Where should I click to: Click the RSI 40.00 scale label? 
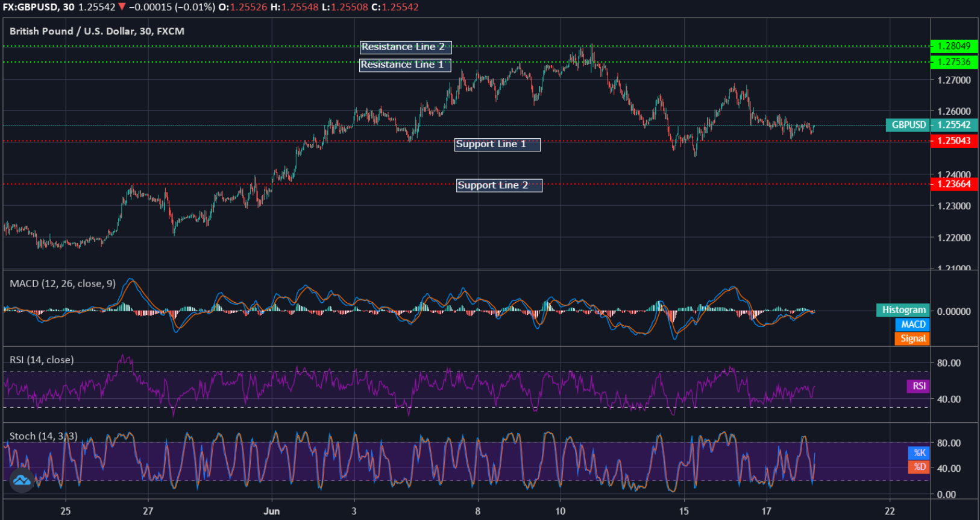coord(949,399)
